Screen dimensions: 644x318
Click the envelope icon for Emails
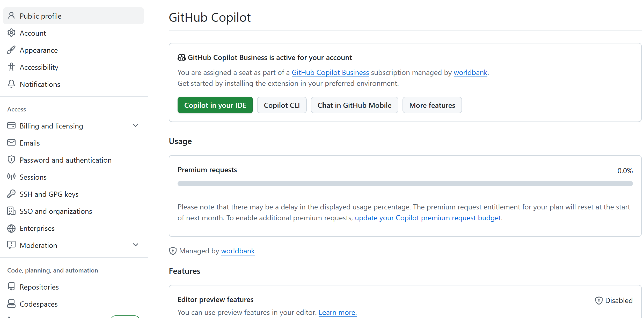11,143
